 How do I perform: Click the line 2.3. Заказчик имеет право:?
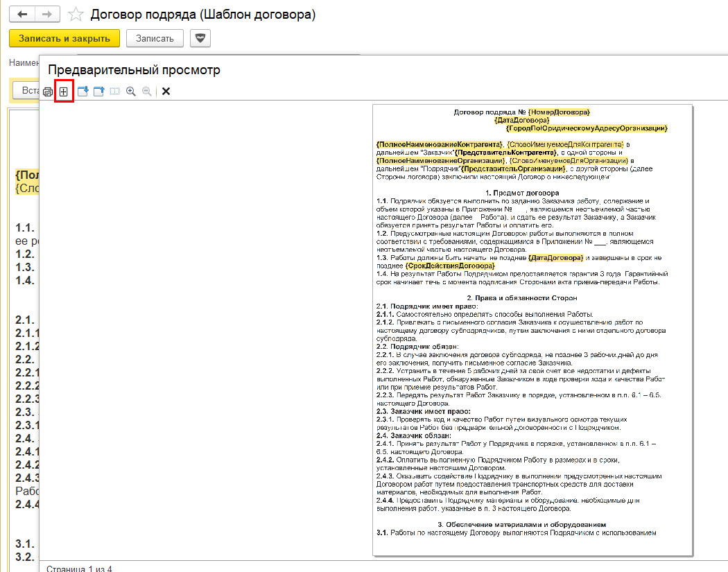(x=424, y=411)
